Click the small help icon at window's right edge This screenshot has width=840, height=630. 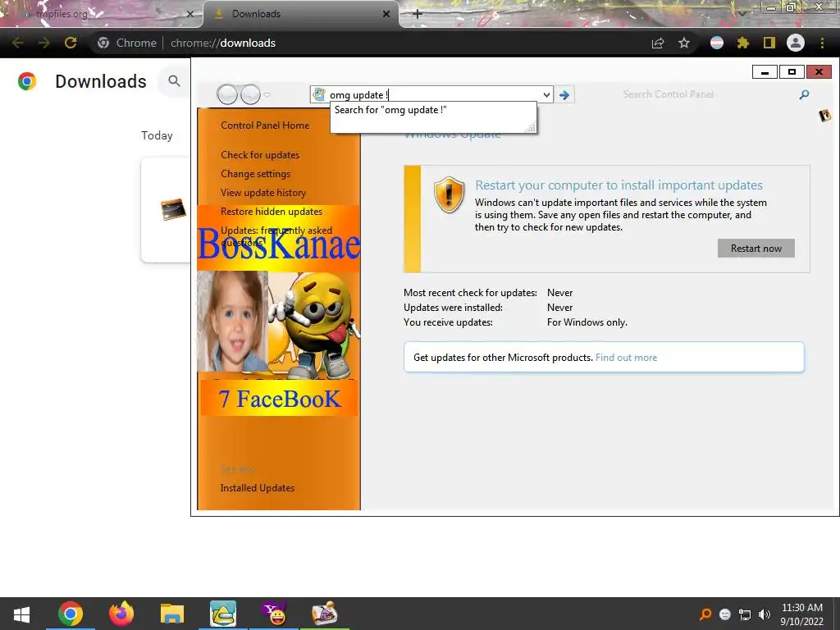[825, 115]
